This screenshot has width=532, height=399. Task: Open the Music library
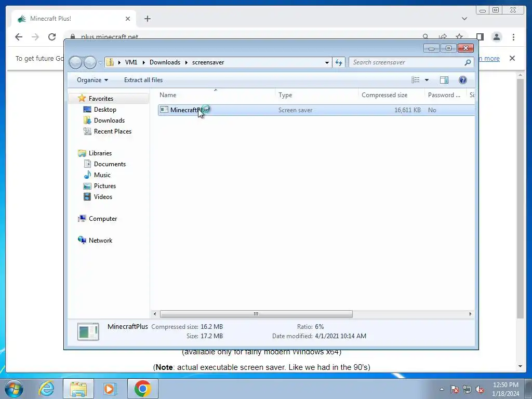(102, 175)
